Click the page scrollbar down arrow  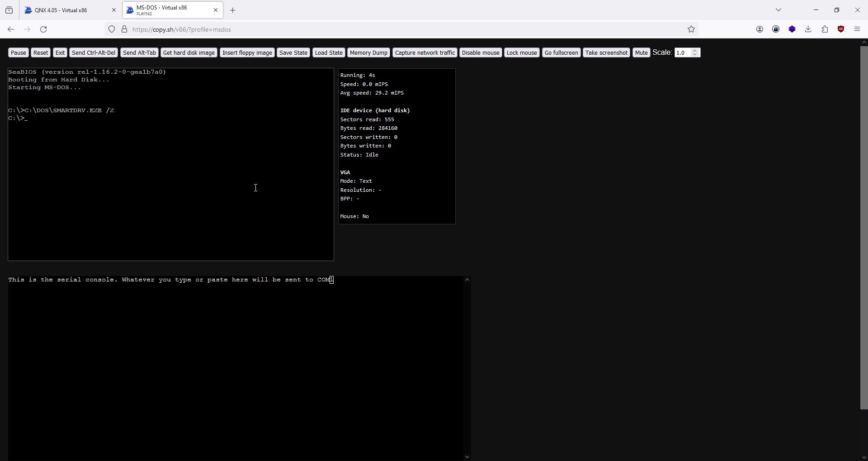tap(864, 457)
